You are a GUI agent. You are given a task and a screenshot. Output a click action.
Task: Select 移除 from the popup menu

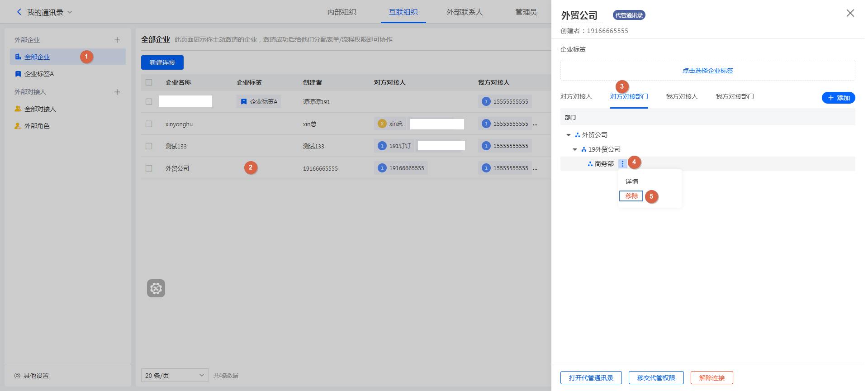pos(631,196)
